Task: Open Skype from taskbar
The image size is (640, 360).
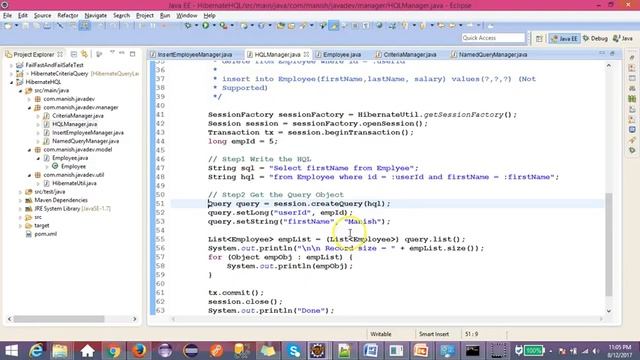Action: click(293, 351)
